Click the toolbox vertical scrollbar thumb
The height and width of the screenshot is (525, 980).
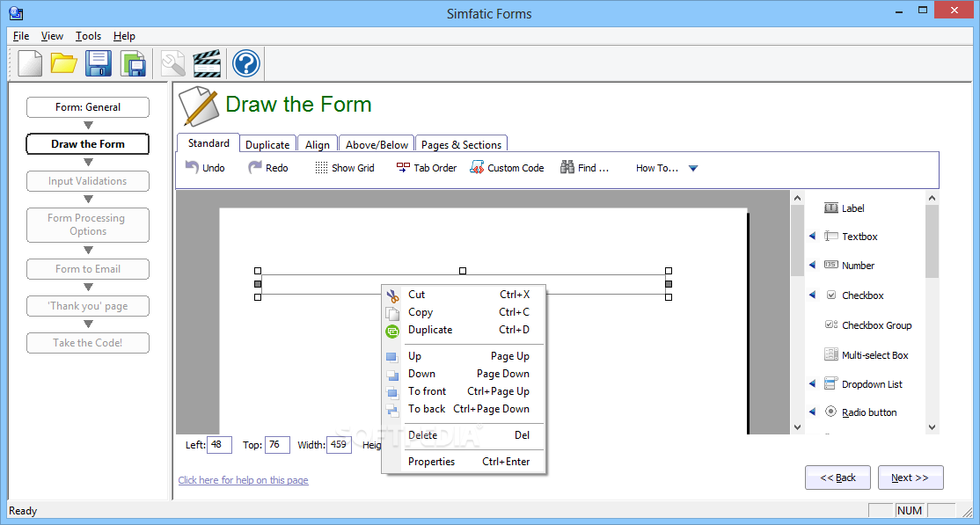point(932,241)
